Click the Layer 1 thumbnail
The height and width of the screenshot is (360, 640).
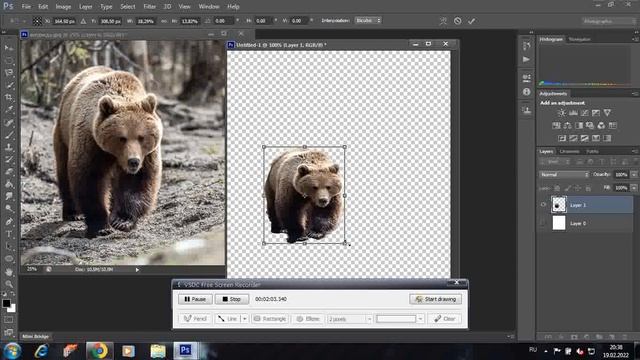559,205
